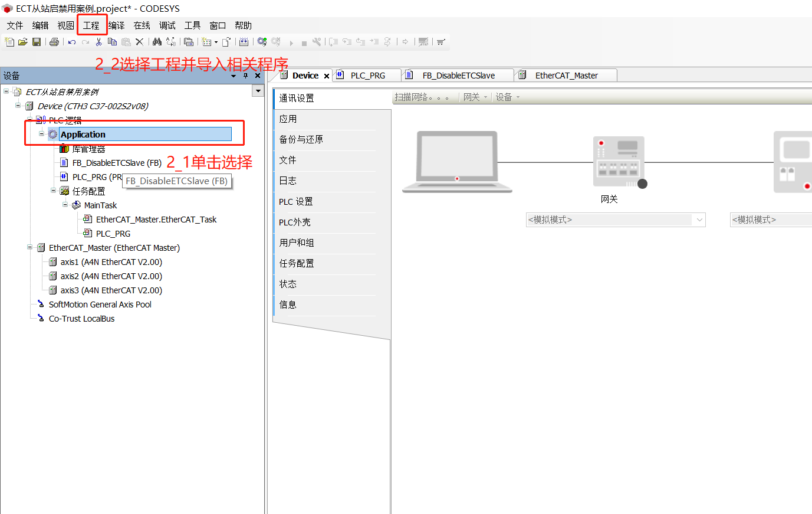Pin the 设备 panel with pushpin icon
The height and width of the screenshot is (514, 812).
246,76
